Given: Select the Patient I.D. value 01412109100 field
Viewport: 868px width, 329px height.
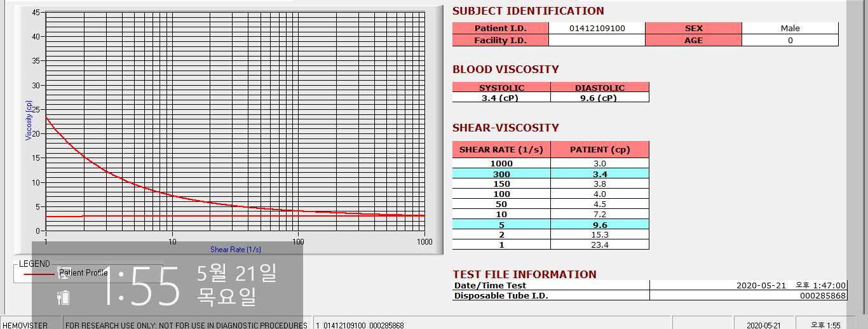Looking at the screenshot, I should [597, 28].
